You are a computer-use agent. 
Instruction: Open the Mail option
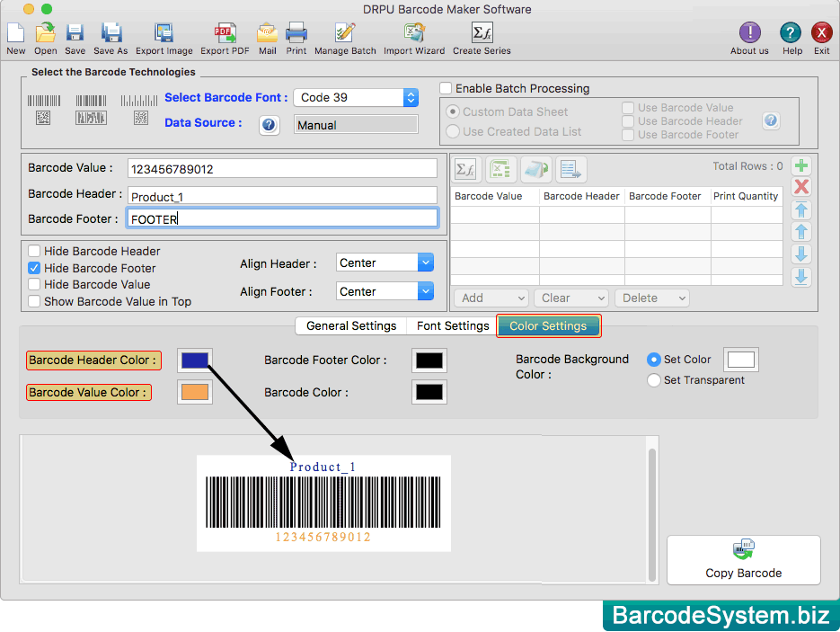click(x=268, y=39)
